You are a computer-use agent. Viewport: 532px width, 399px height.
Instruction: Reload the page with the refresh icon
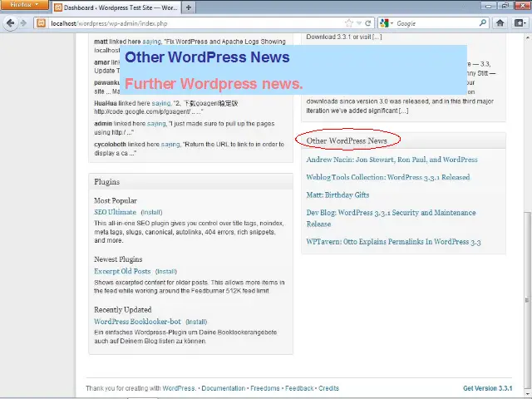click(368, 23)
